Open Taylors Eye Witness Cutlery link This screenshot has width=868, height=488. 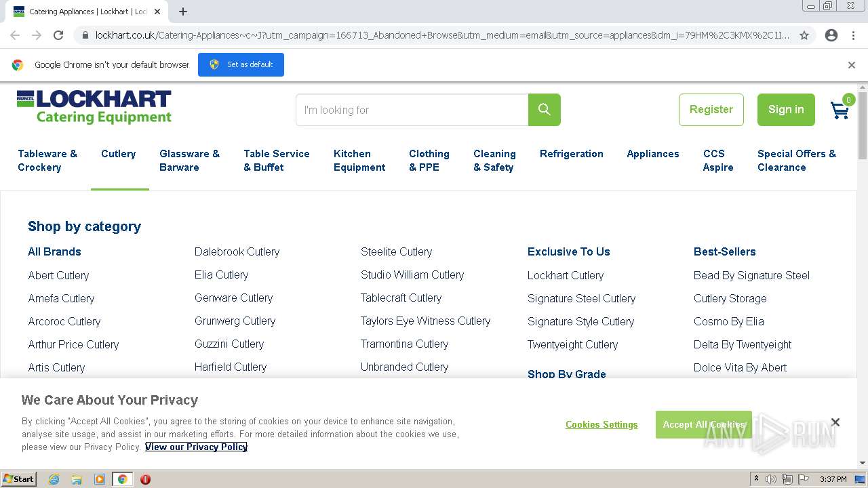(426, 321)
